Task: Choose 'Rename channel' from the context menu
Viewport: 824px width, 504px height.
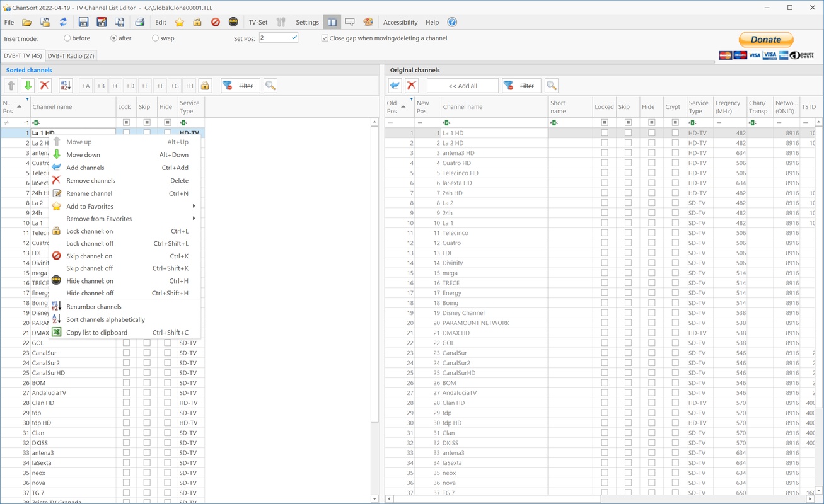Action: (x=124, y=193)
